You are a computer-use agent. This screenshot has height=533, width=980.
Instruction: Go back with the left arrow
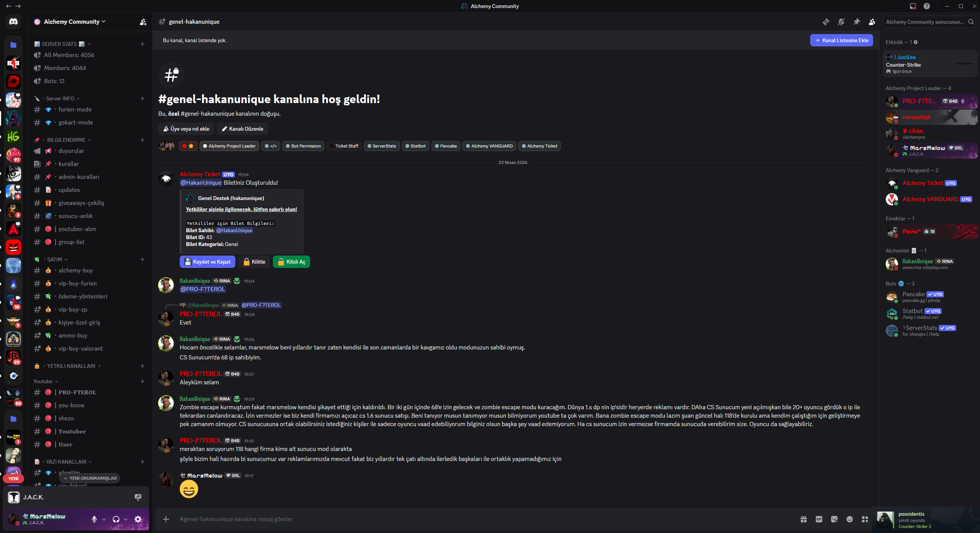click(9, 6)
